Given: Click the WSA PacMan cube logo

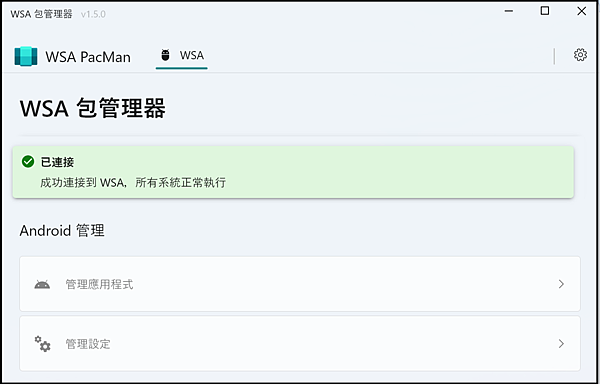Looking at the screenshot, I should (x=26, y=56).
